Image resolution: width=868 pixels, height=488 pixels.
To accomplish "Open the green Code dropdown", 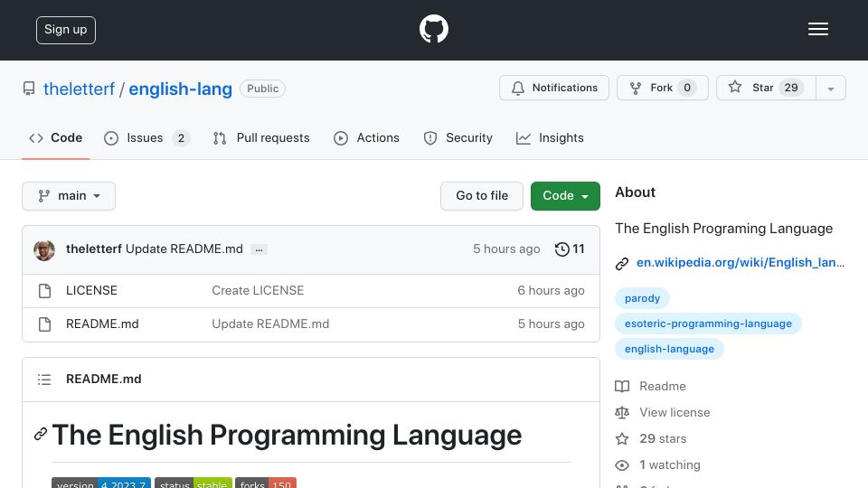I will tap(565, 196).
